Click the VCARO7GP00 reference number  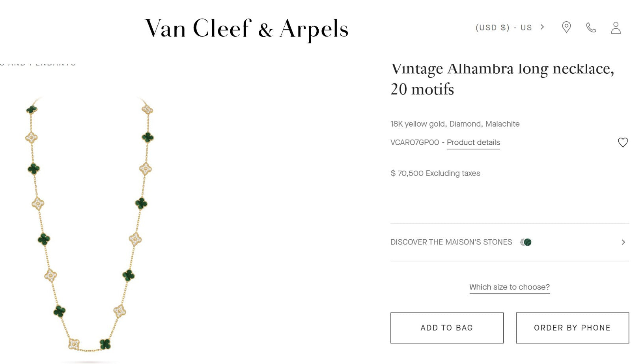pos(414,142)
